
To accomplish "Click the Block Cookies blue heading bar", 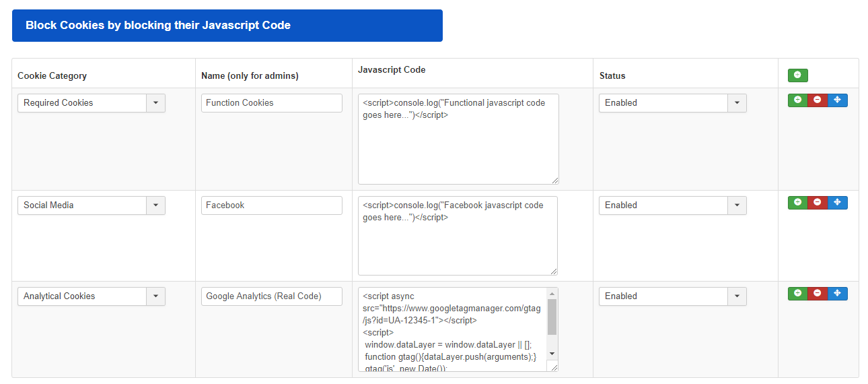I will 227,26.
